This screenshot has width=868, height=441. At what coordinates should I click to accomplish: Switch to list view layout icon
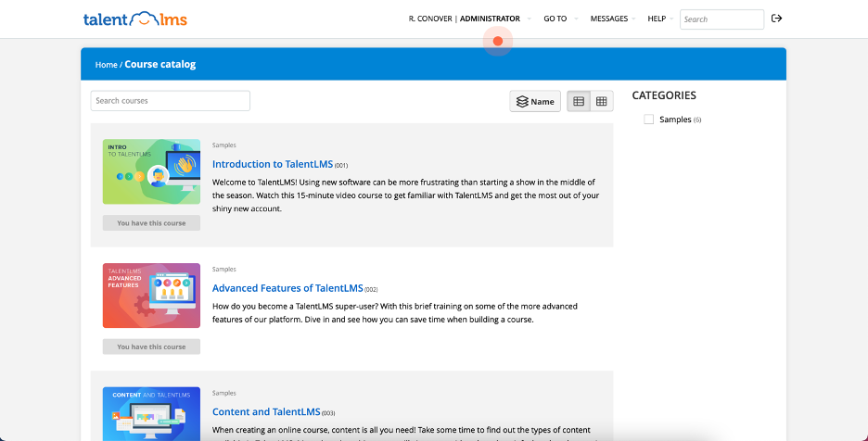tap(579, 101)
